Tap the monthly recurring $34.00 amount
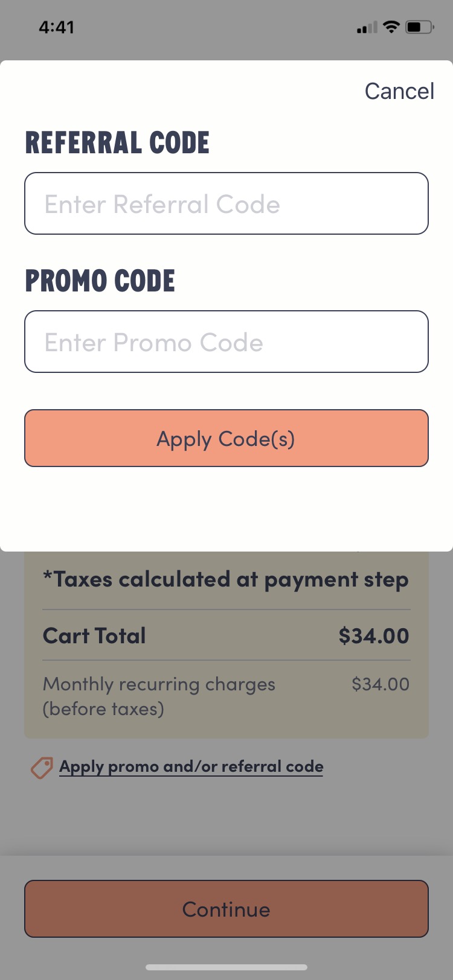The image size is (453, 980). click(381, 684)
